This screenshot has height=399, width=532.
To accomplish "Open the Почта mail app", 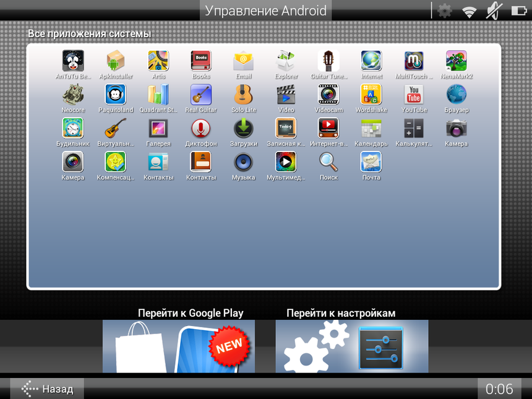I will 371,162.
